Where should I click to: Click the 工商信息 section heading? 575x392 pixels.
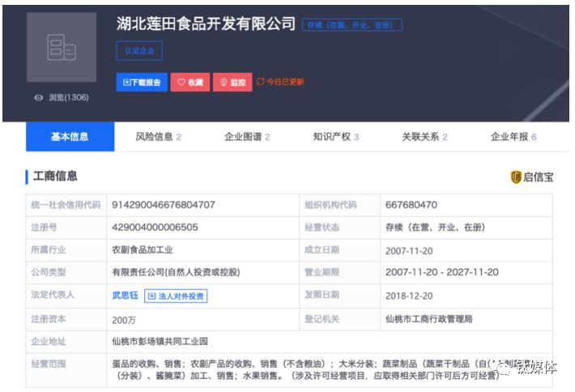[55, 176]
